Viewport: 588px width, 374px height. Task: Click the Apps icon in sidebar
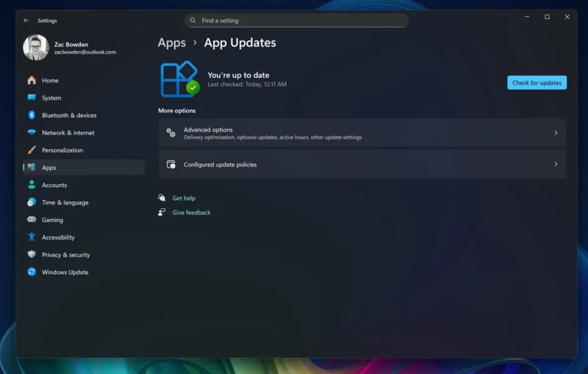32,167
